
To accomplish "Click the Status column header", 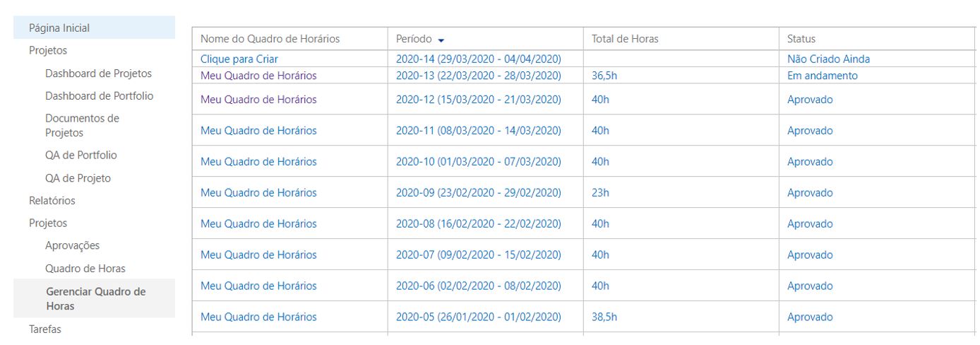I will [x=801, y=39].
